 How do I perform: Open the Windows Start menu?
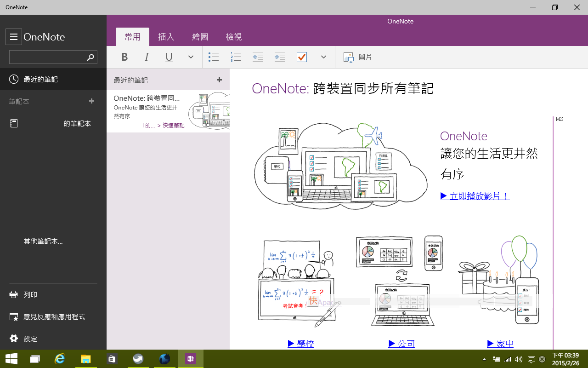11,359
